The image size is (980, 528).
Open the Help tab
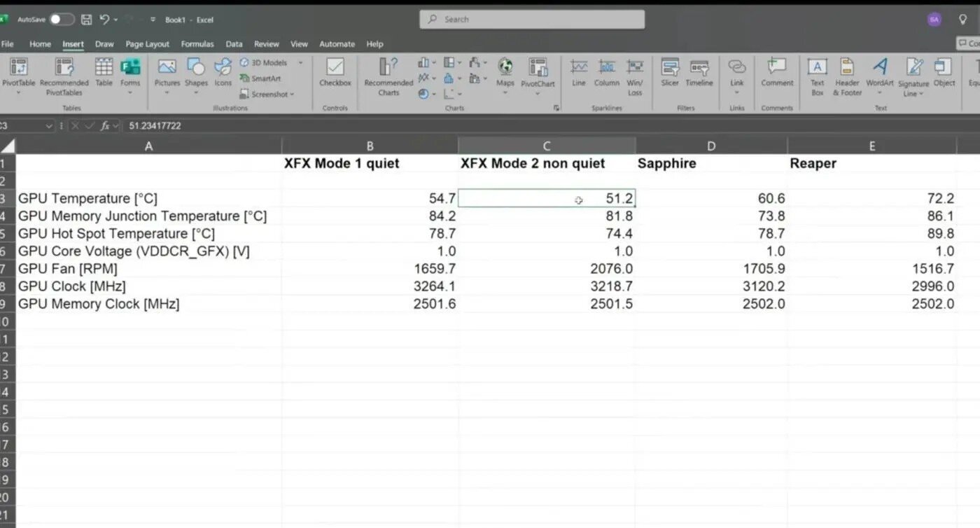click(374, 44)
